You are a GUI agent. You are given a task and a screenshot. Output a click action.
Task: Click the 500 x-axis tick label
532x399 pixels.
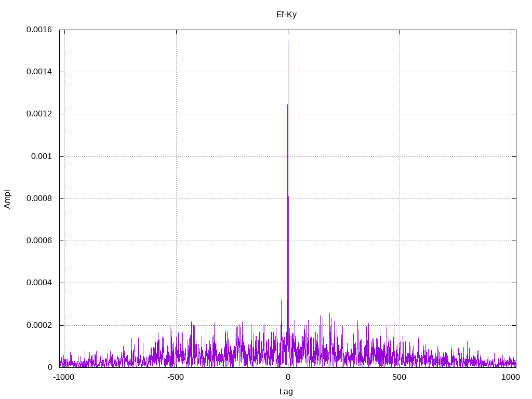(399, 377)
